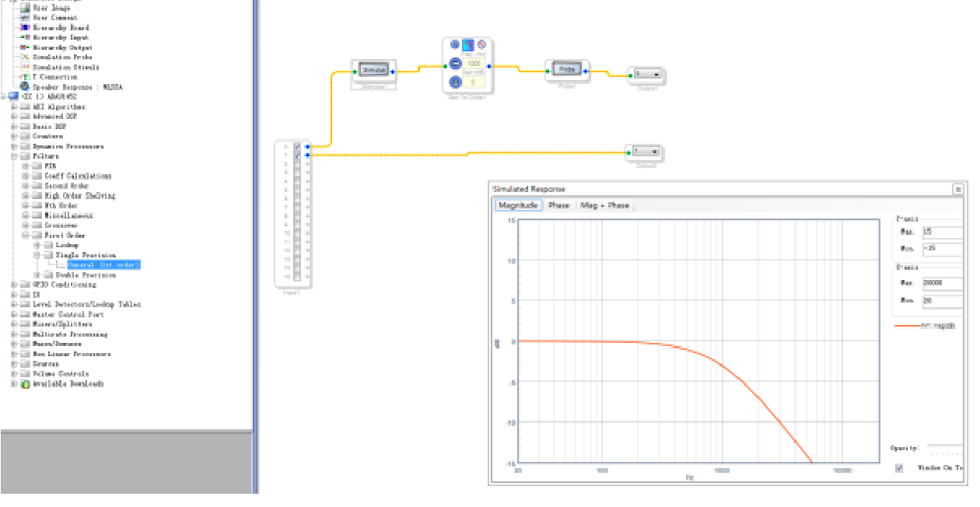Click the Stimulus block button

(x=374, y=70)
